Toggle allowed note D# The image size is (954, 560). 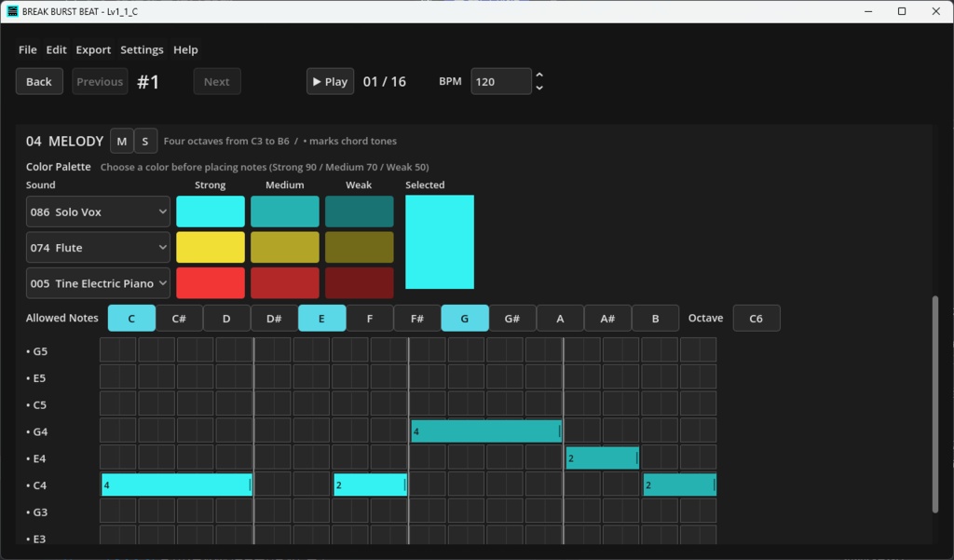point(275,319)
